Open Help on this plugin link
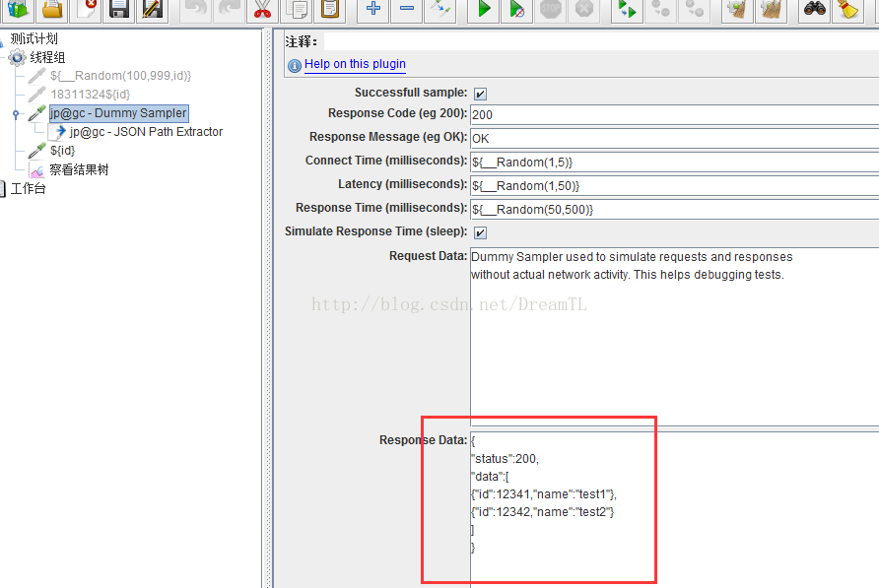Screen dimensions: 879x588 pos(355,64)
